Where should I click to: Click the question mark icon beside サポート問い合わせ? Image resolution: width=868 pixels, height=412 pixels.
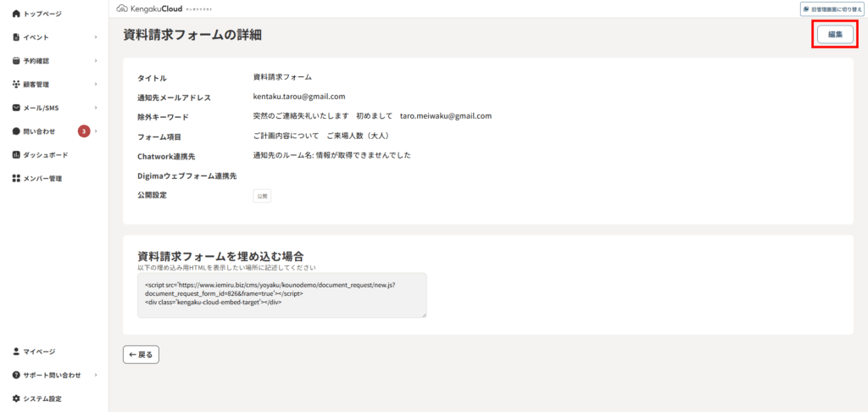coord(16,375)
